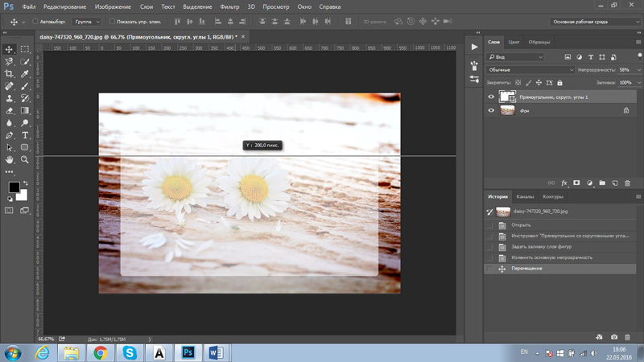Pick the Zoom magnifier tool
The width and height of the screenshot is (644, 362).
(25, 160)
